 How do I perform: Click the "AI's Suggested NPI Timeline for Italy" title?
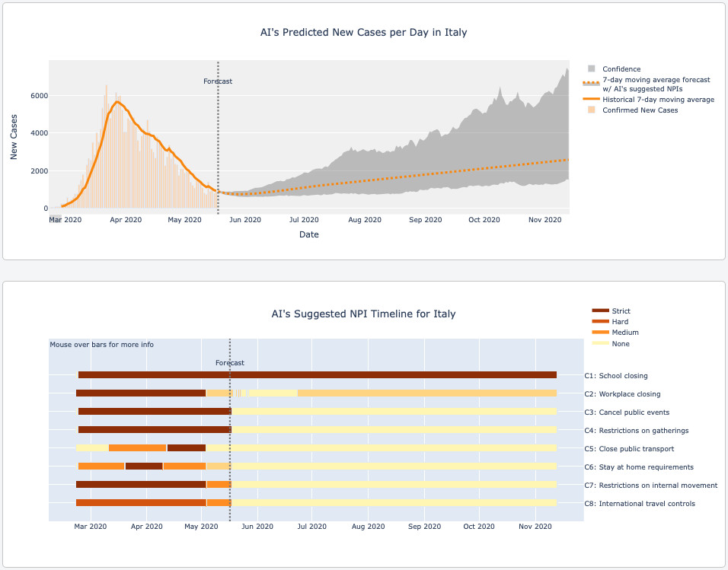click(x=363, y=314)
